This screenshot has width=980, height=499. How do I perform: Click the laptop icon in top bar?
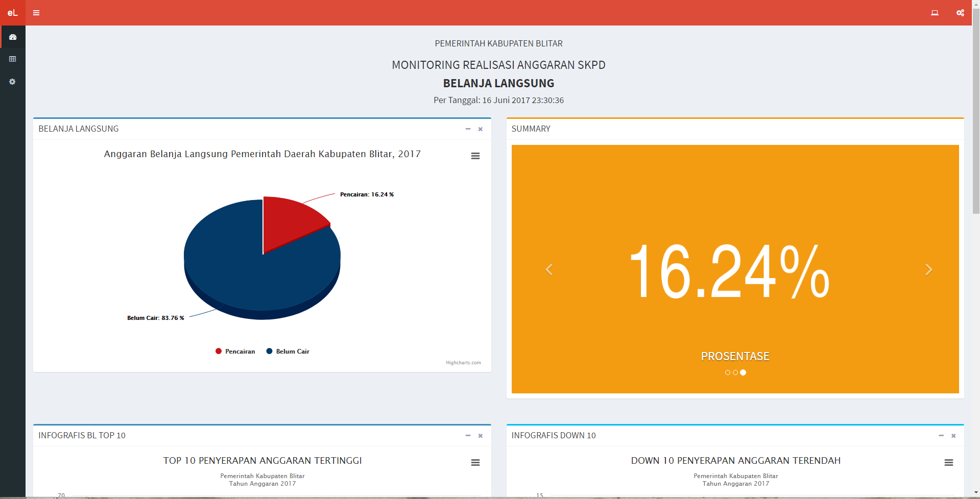(935, 13)
